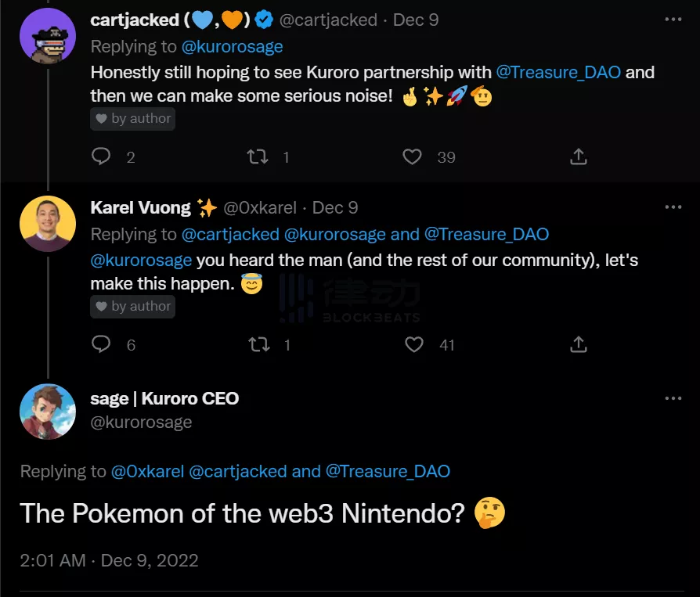Click the @Treasure_DAO mention in cartjacked's tweet
Viewport: 700px width, 597px height.
pyautogui.click(x=558, y=73)
